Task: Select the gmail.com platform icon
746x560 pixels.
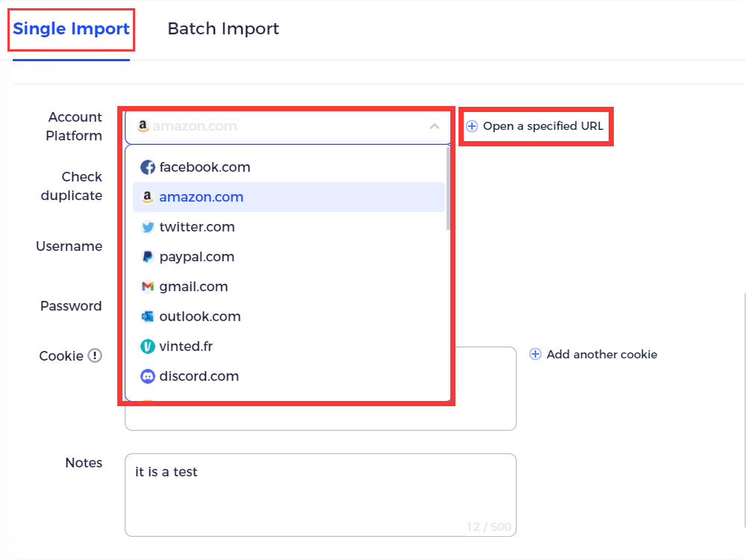Action: tap(148, 286)
